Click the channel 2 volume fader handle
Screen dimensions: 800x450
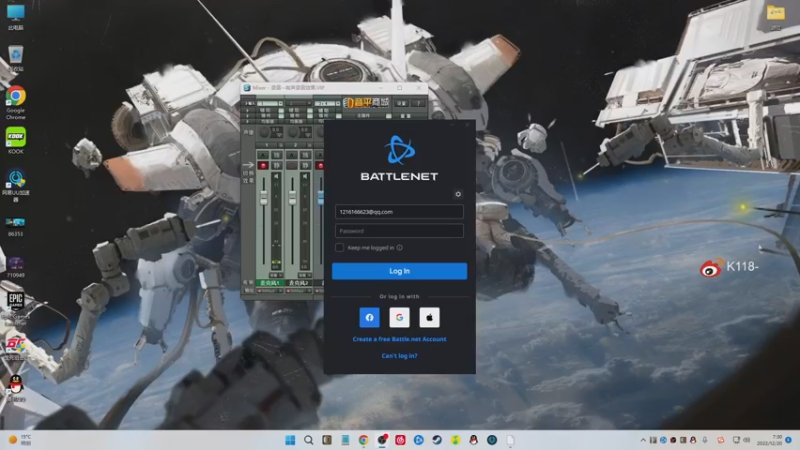coord(292,198)
